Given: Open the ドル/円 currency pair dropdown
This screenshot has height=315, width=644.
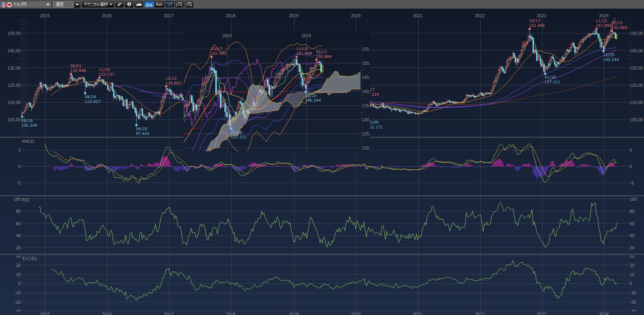Looking at the screenshot, I should [x=48, y=4].
